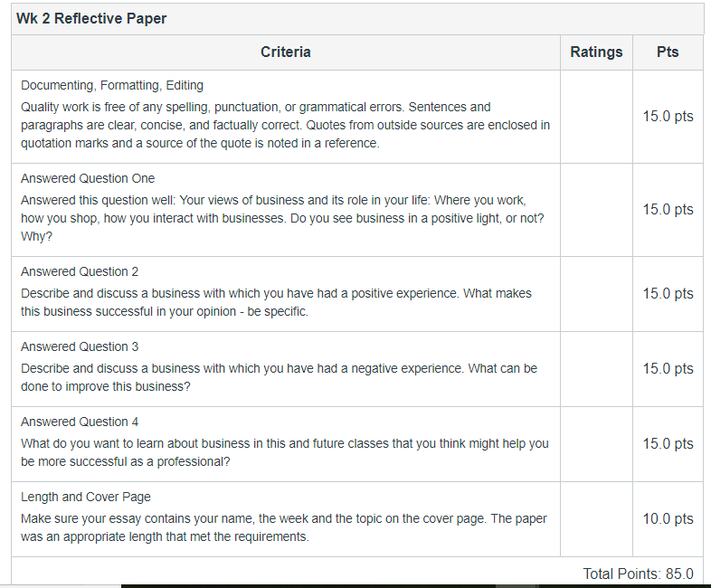
Task: Click the empty Ratings cell for Question 4
Action: click(x=596, y=444)
